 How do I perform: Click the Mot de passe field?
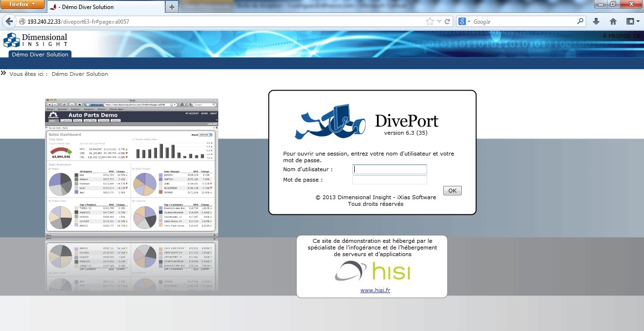click(x=390, y=180)
